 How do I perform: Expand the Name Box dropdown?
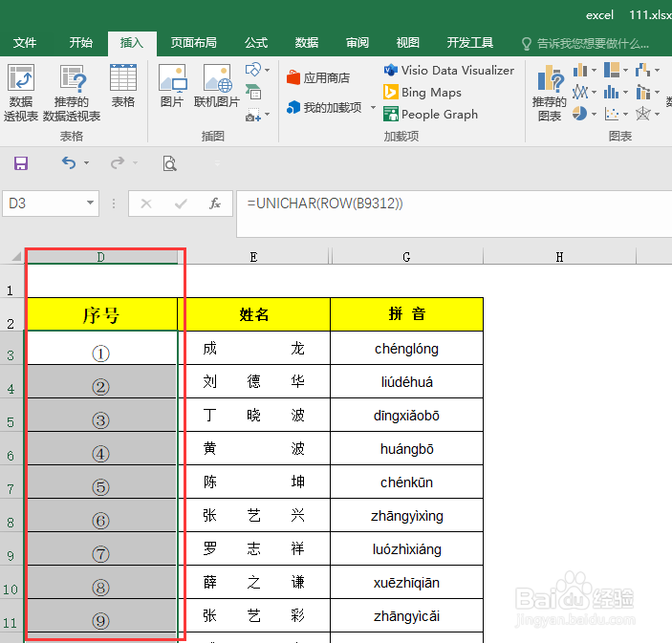[90, 203]
